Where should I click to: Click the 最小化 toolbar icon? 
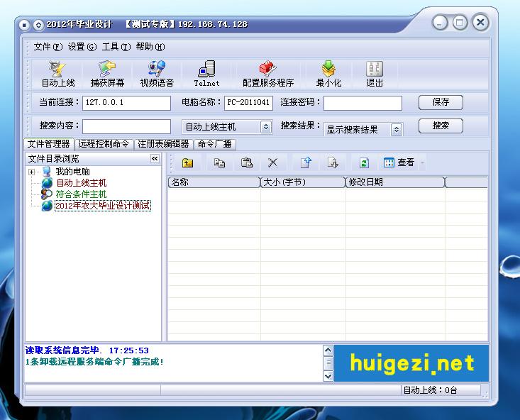(x=328, y=74)
